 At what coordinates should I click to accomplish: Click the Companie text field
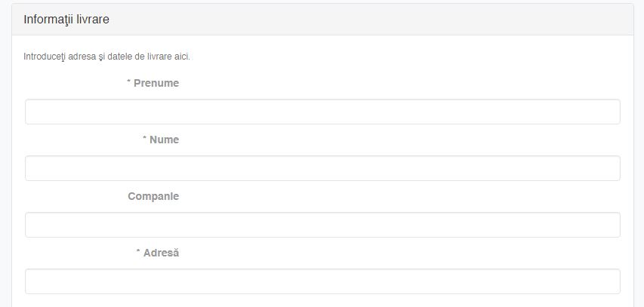tap(322, 225)
